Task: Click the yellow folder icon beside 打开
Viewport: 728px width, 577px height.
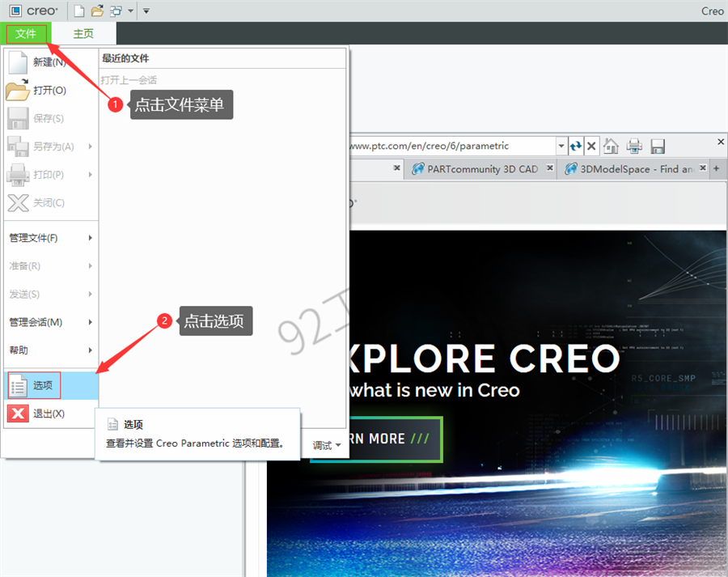Action: tap(18, 90)
